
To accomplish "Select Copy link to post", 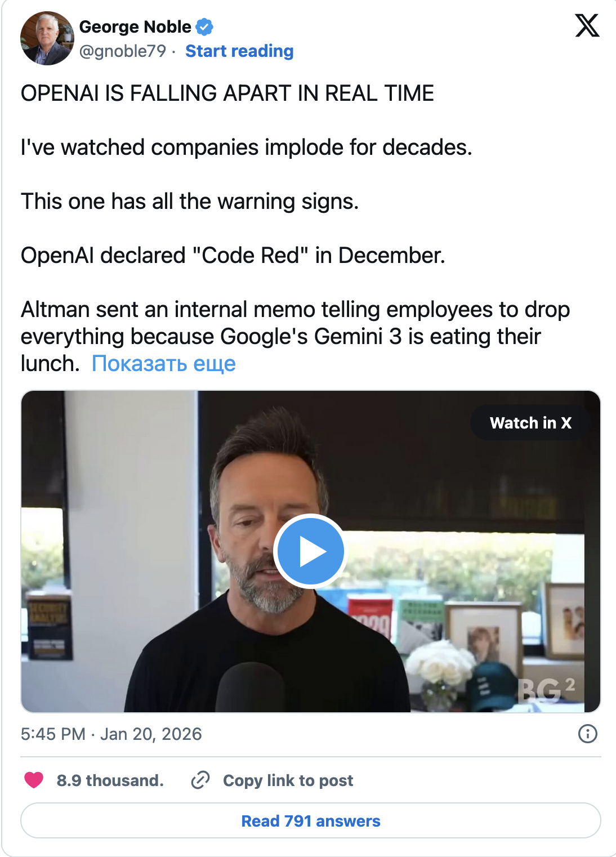I will 288,780.
